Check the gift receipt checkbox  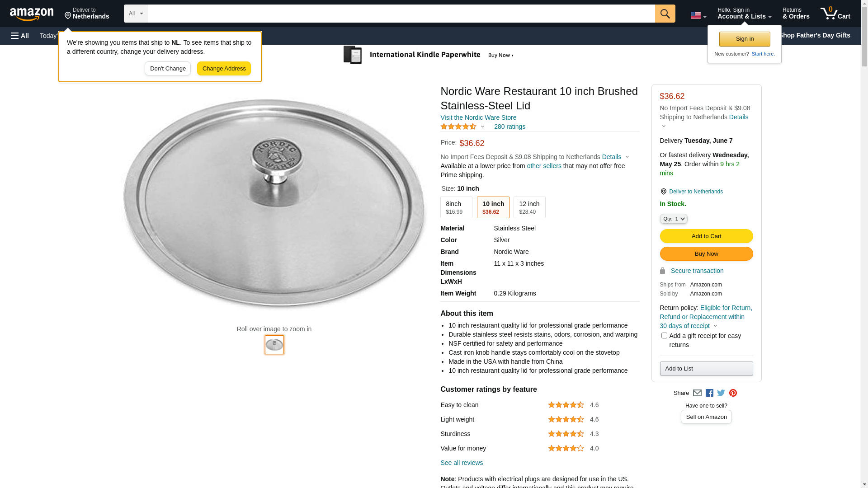pos(664,336)
